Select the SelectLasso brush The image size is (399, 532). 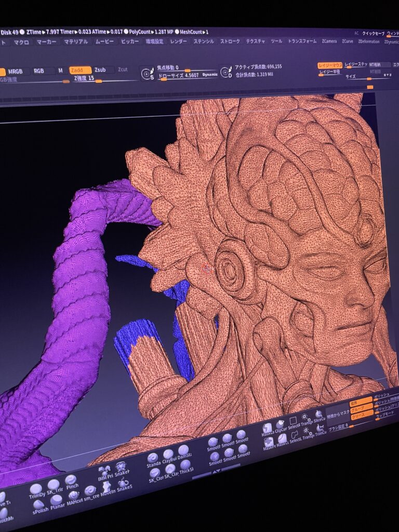tap(295, 437)
